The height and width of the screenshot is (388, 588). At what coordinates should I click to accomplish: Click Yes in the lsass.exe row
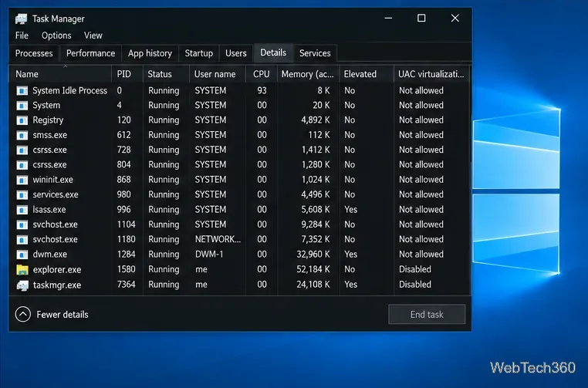click(350, 210)
